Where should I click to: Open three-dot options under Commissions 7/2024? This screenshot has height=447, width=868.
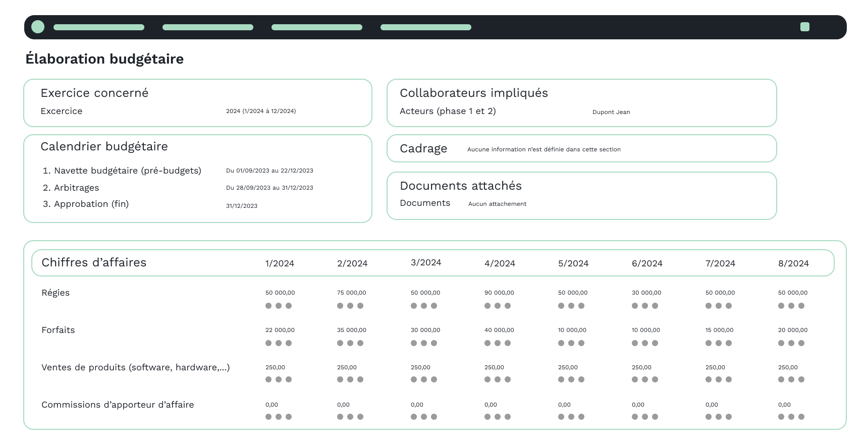(x=719, y=417)
